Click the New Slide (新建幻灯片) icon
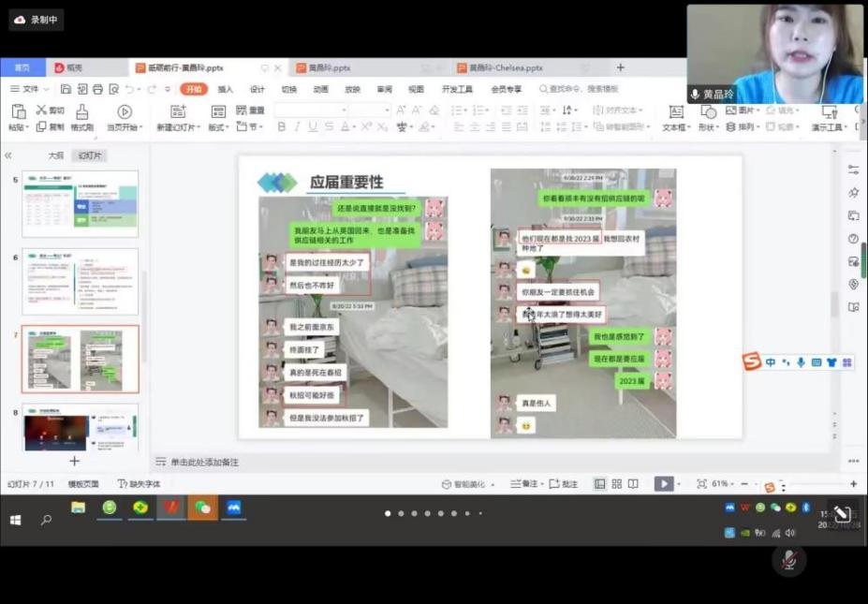 click(x=176, y=110)
